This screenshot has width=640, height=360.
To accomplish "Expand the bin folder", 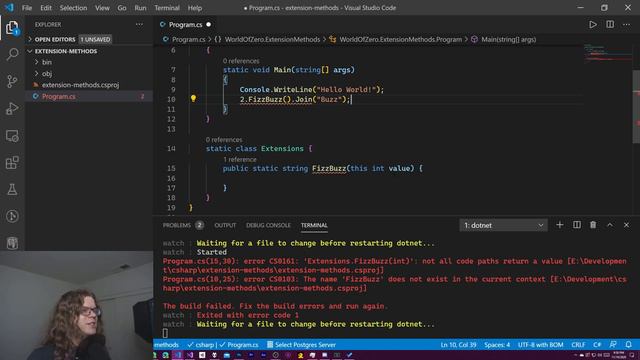I will pos(47,62).
